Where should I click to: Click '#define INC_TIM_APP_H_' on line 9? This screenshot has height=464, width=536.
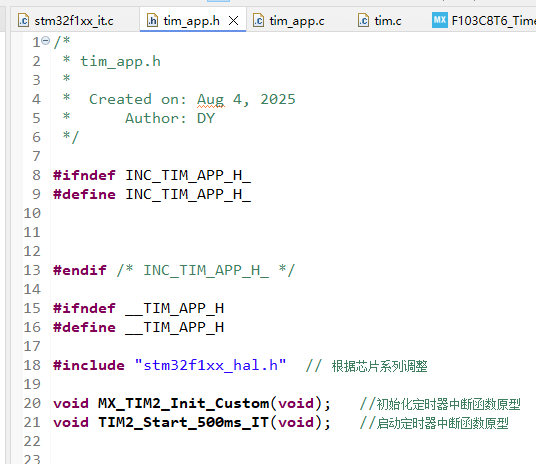152,194
